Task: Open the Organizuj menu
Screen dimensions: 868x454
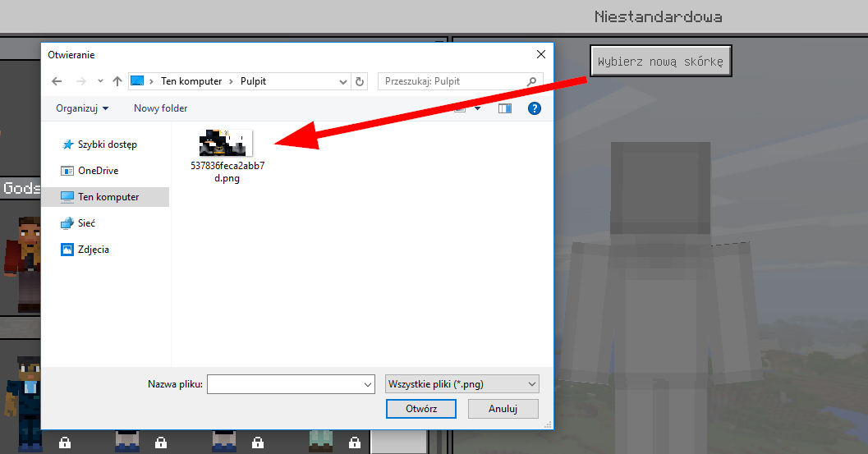Action: (82, 108)
